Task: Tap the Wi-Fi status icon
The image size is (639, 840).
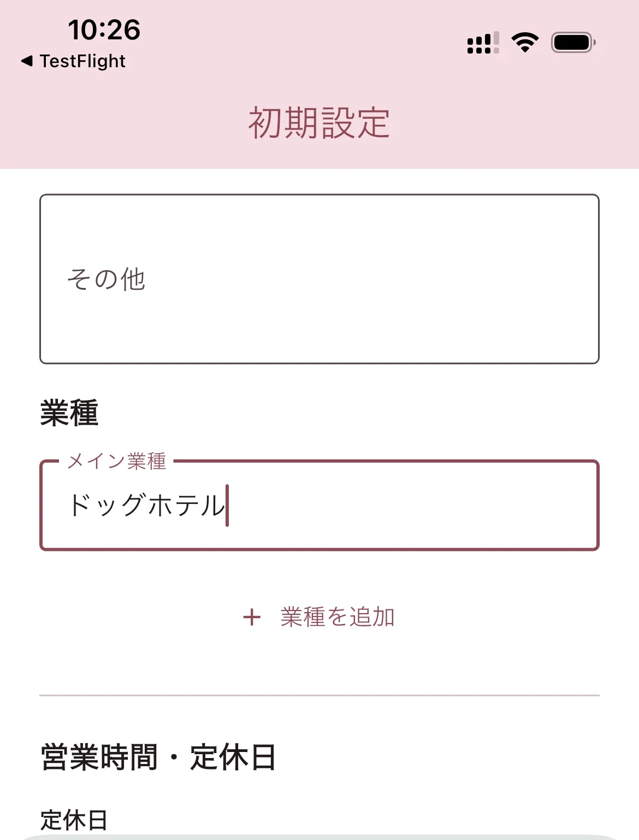Action: (x=525, y=42)
